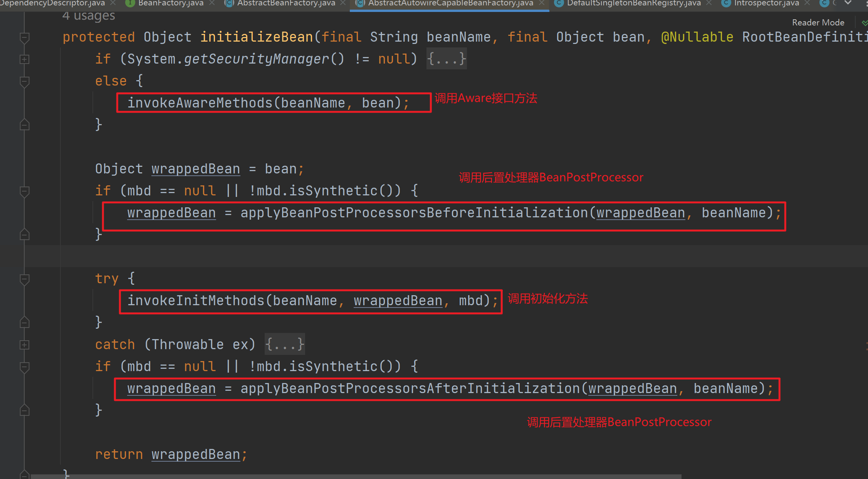
Task: Click getSecurityManager method reference
Action: pos(257,59)
